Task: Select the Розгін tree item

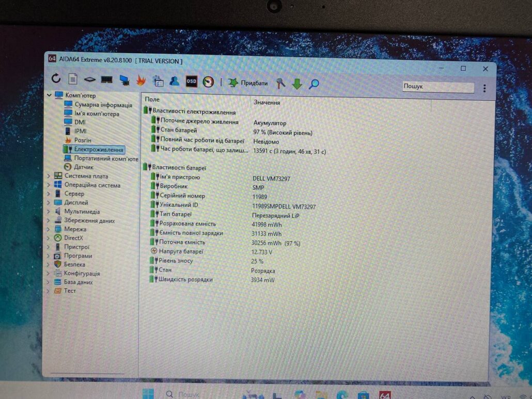Action: point(82,140)
